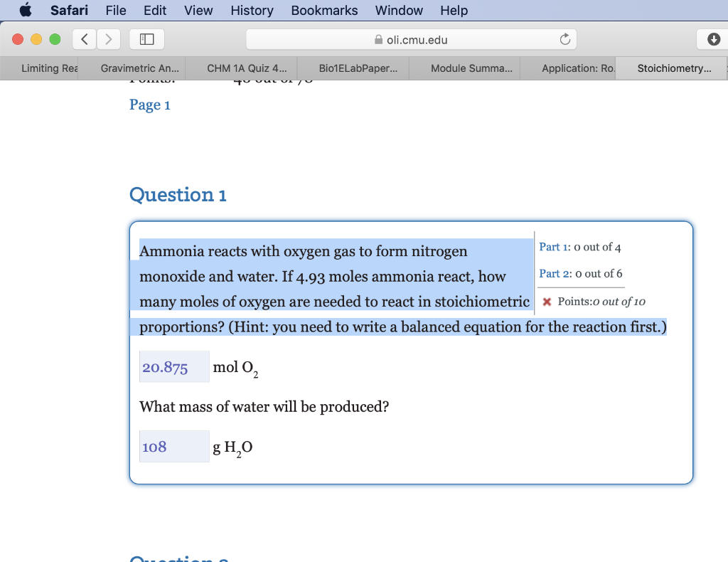This screenshot has width=728, height=562.
Task: Click the 'g H2O' unit label
Action: (232, 448)
